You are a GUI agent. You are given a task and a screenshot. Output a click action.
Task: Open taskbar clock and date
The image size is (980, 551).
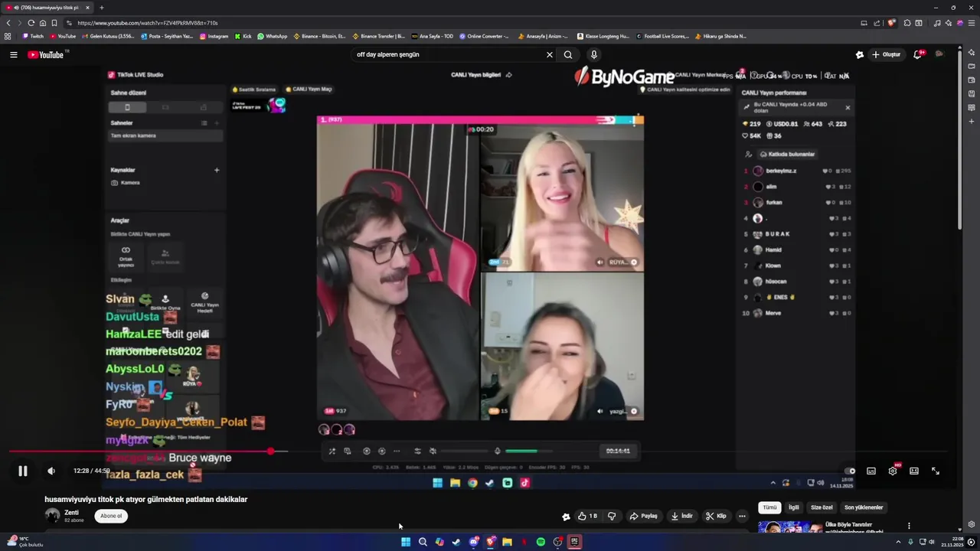tap(952, 543)
